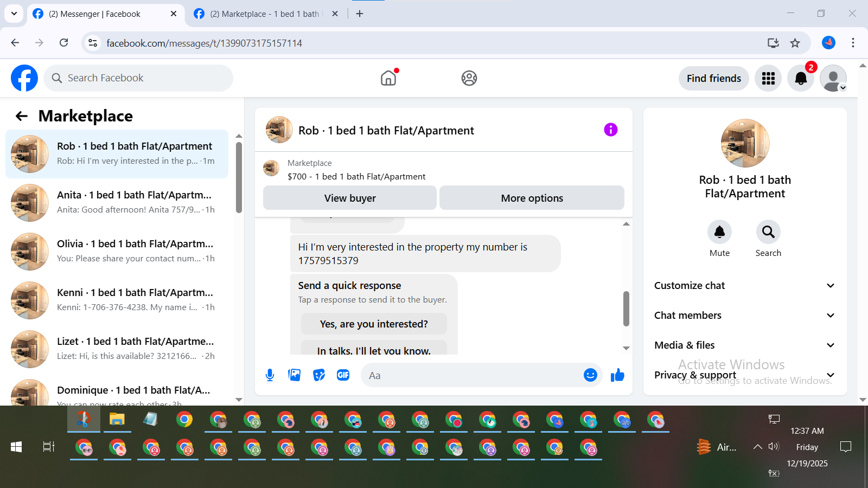Screen dimensions: 868x488
Task: Click the More options button
Action: 532,198
